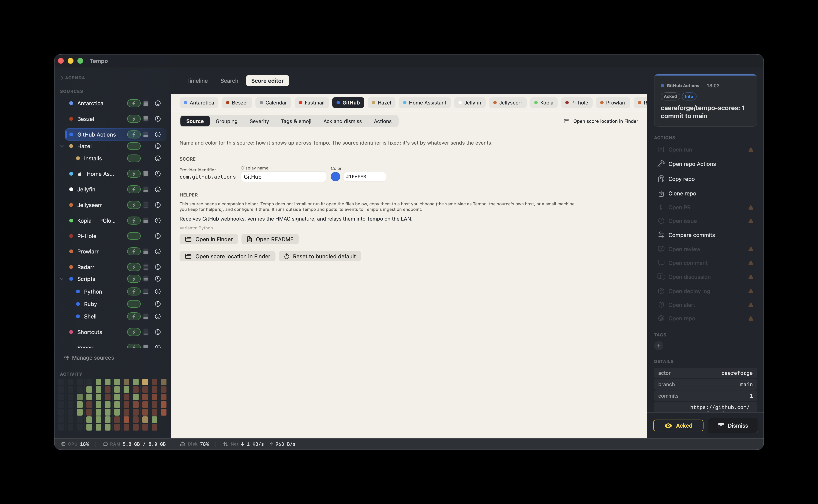
Task: Click the lock icon on Home Assistant row
Action: 80,174
